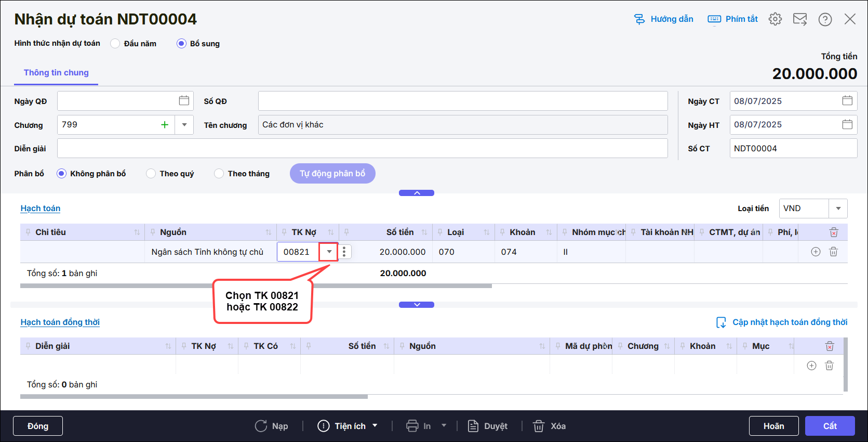Viewport: 868px width, 442px height.
Task: Open the Tiện ích menu
Action: tap(348, 426)
